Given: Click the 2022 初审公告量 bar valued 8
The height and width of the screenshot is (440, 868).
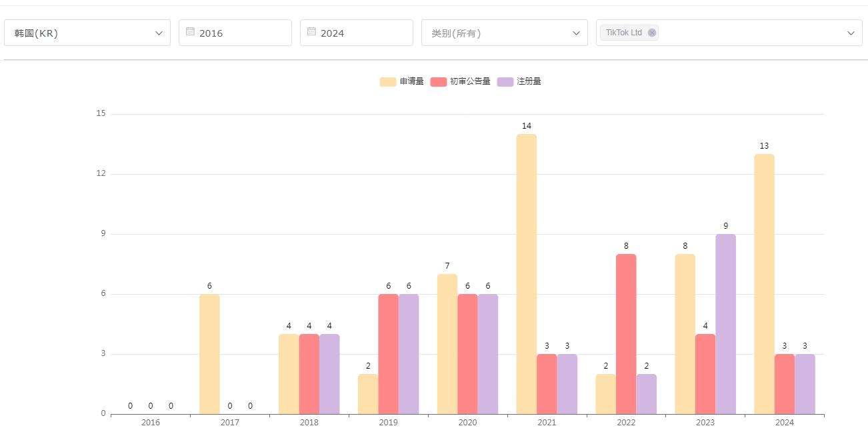Looking at the screenshot, I should [x=626, y=333].
